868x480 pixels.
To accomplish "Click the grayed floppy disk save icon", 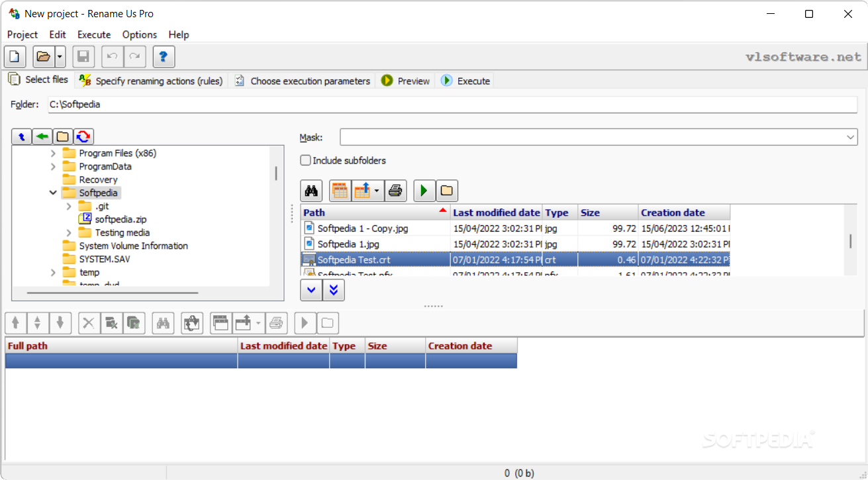I will coord(83,57).
